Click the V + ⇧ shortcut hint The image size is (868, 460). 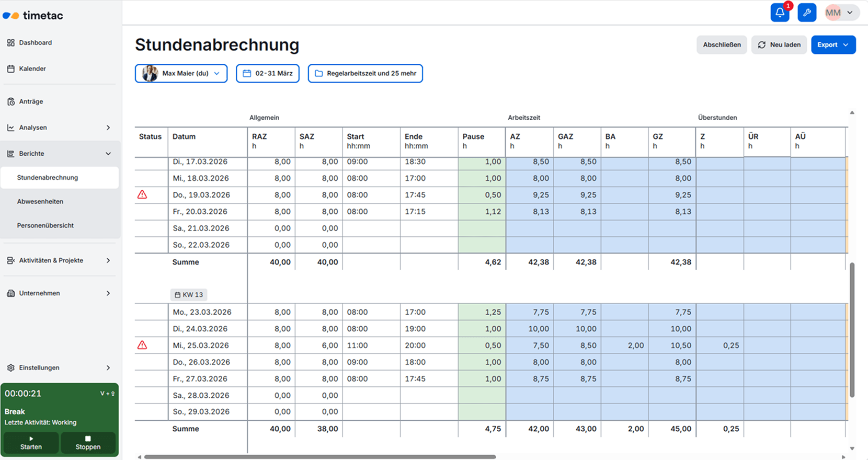click(x=107, y=394)
